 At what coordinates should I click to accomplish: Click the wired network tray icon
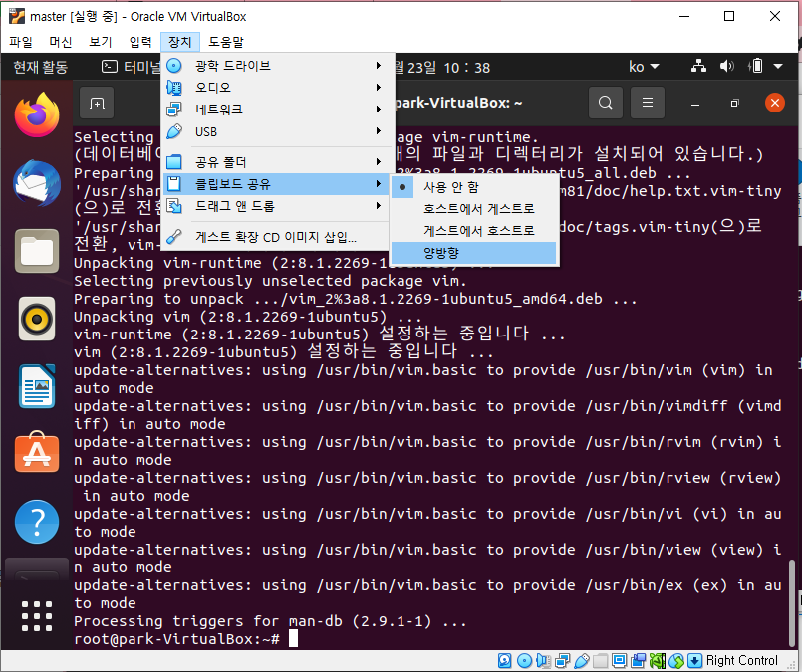click(x=698, y=66)
